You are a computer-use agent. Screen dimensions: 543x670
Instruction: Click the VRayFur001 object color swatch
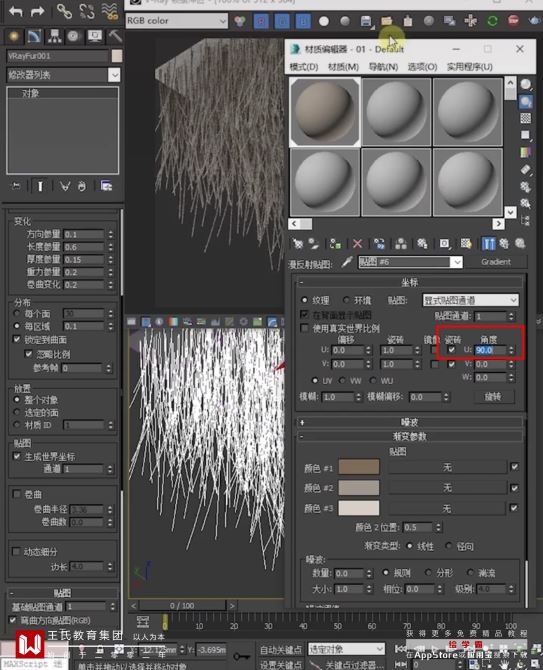point(117,56)
